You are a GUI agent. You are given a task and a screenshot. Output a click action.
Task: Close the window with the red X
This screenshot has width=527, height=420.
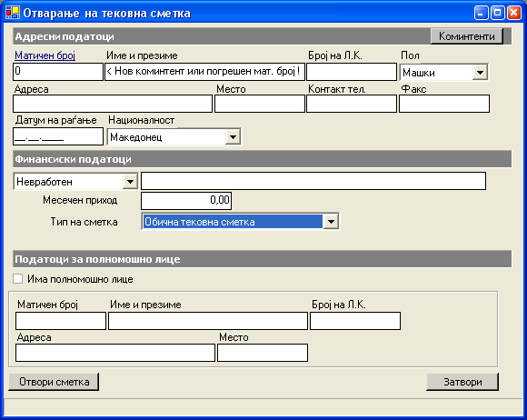514,13
